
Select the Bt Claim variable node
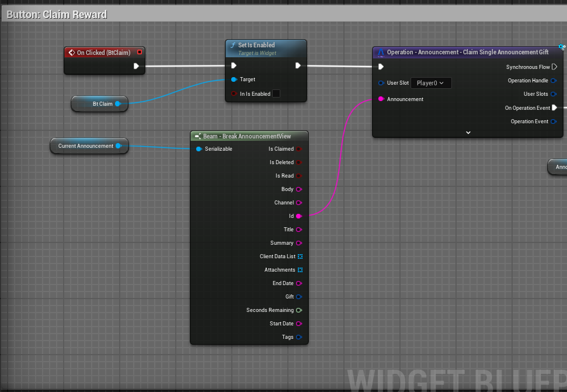99,104
